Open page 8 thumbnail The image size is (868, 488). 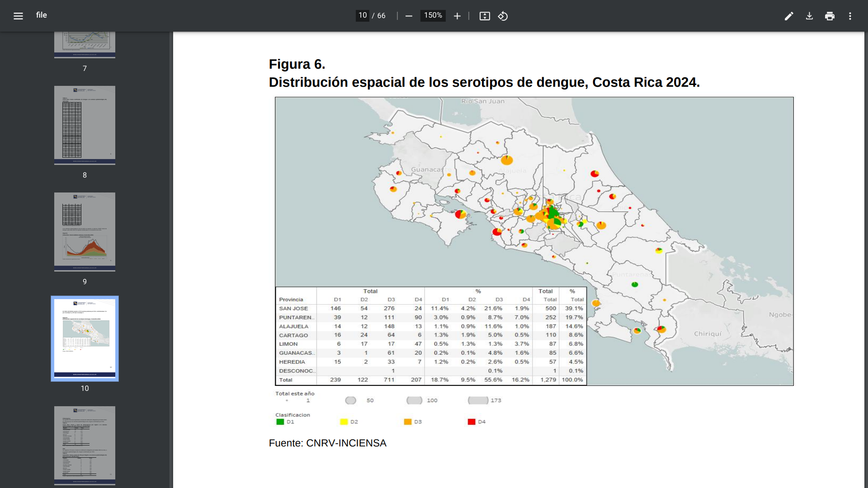85,124
